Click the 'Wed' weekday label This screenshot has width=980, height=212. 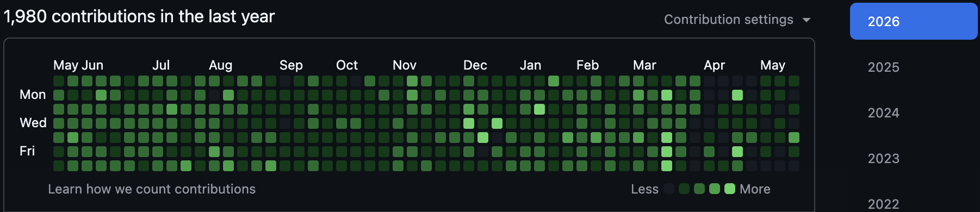pyautogui.click(x=33, y=123)
